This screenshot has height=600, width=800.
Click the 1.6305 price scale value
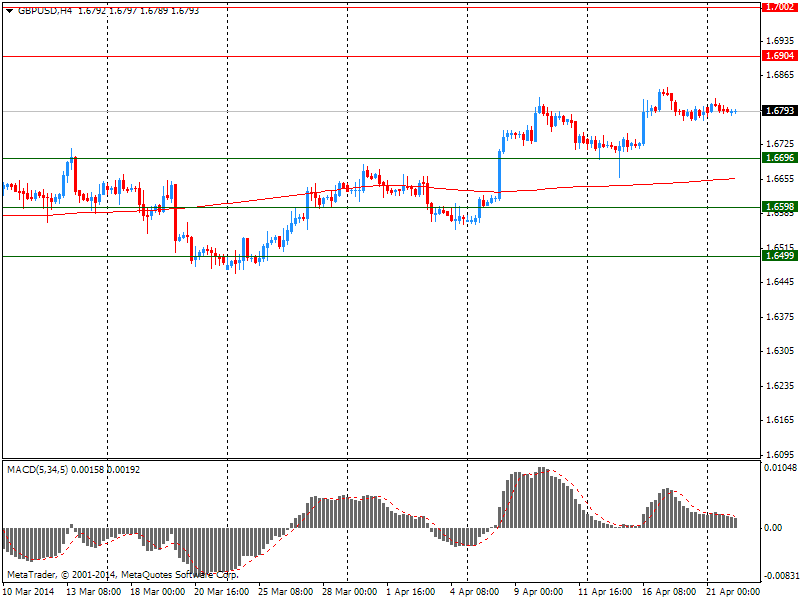click(x=780, y=351)
